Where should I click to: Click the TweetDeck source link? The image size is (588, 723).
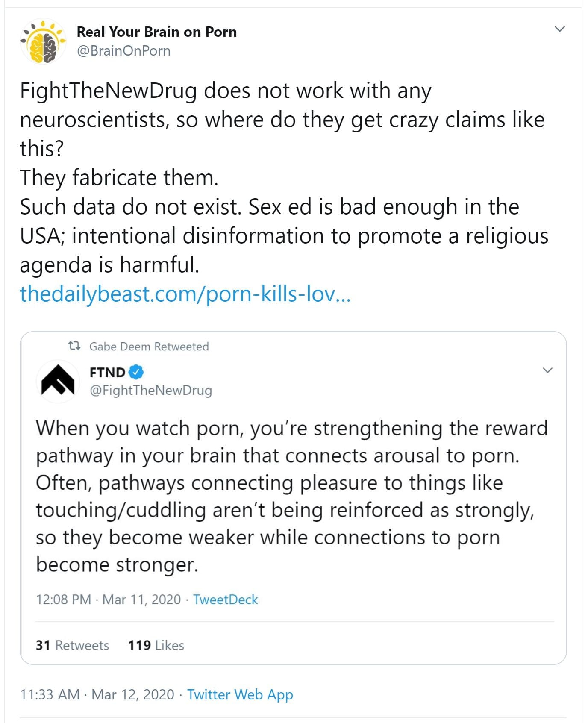point(225,600)
